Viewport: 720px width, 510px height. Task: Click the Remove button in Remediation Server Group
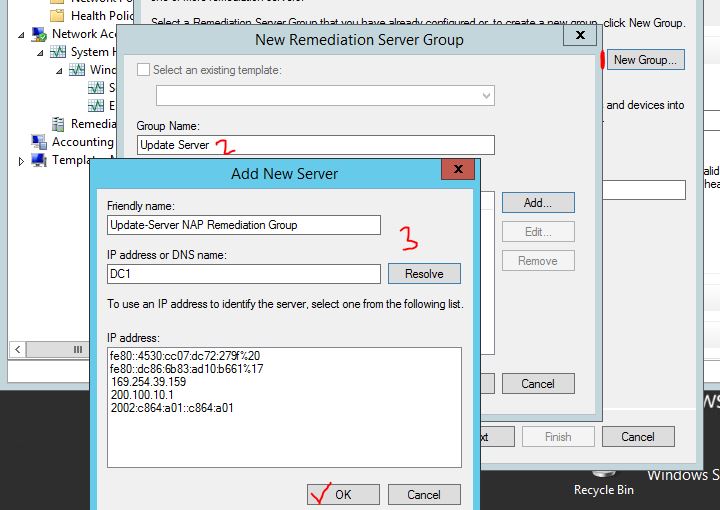pyautogui.click(x=538, y=261)
